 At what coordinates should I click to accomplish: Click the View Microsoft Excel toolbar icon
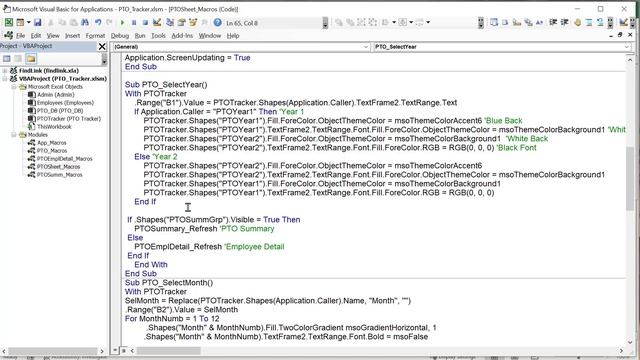[9, 22]
